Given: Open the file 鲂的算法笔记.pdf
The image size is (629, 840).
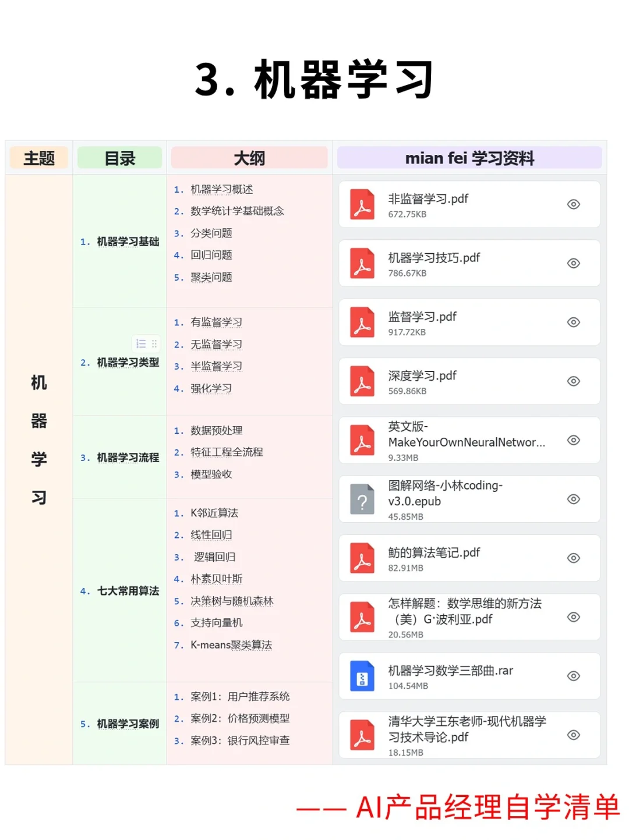Looking at the screenshot, I should (x=469, y=558).
